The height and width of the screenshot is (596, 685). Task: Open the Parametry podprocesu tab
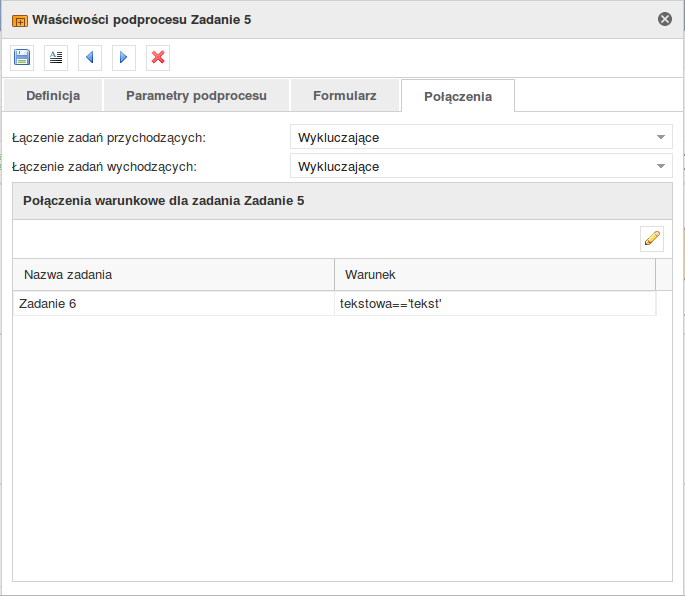click(196, 96)
